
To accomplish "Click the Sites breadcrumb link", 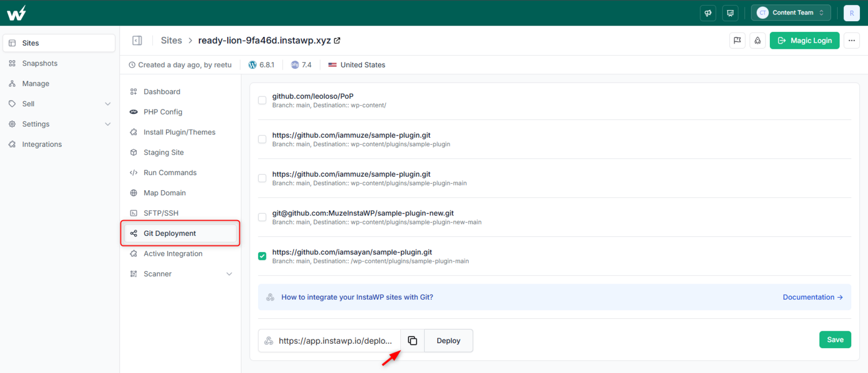I will pyautogui.click(x=171, y=41).
